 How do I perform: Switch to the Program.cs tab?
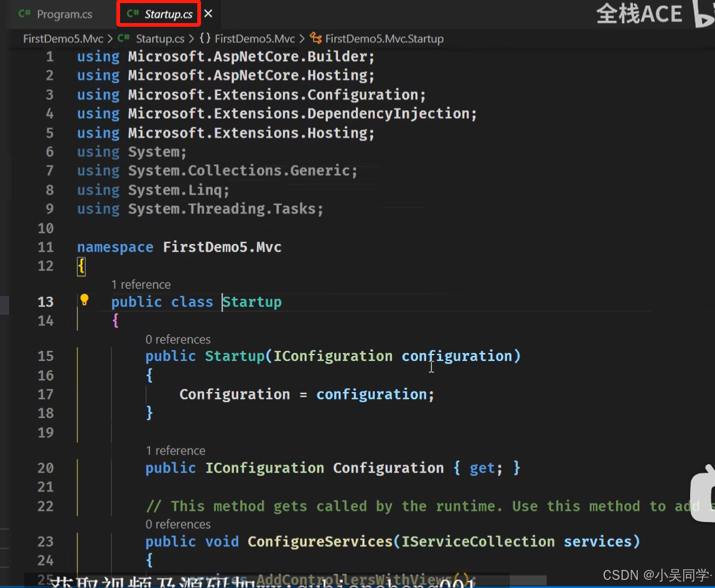coord(55,14)
